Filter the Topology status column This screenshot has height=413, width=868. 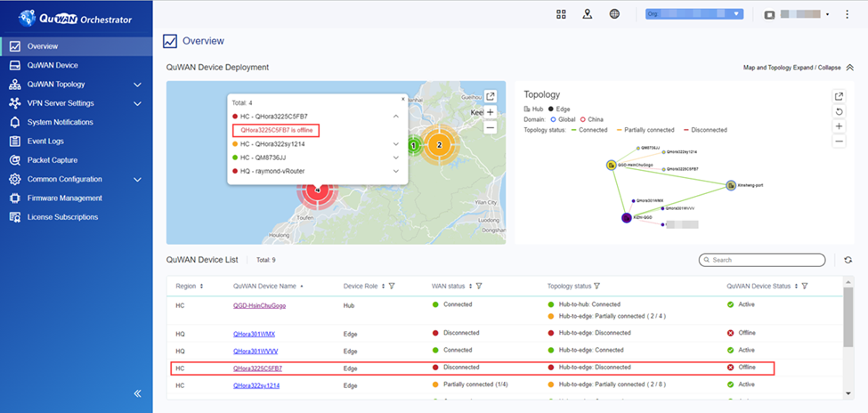pos(596,287)
